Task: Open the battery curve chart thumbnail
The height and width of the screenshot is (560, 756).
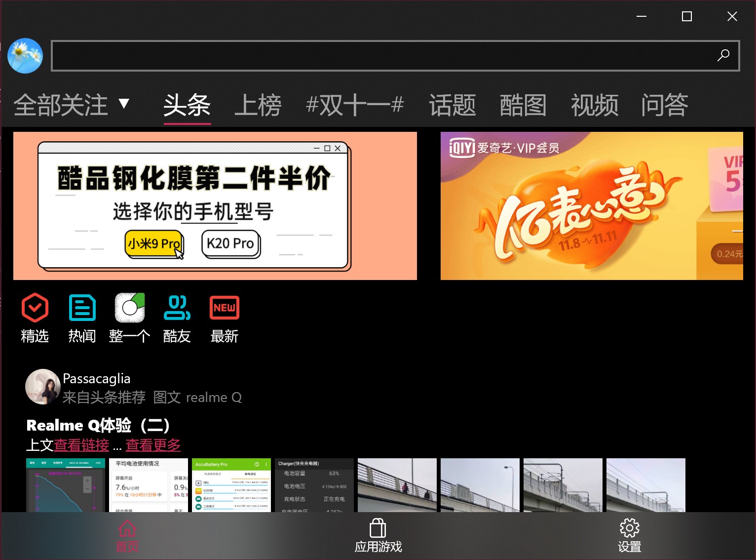Action: (x=66, y=485)
